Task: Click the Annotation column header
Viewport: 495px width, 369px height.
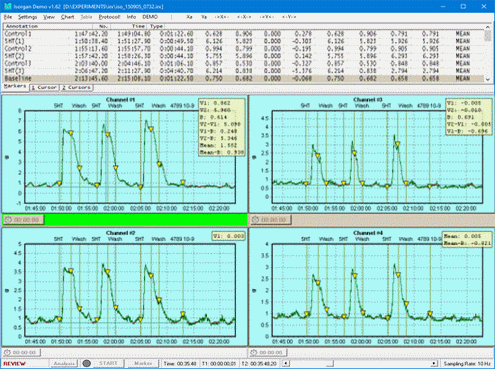Action: 48,26
